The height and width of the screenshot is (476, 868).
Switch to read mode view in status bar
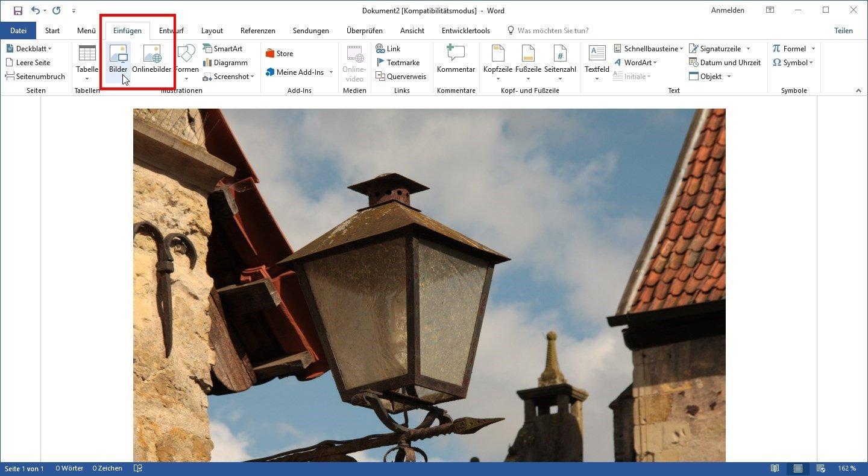(775, 469)
